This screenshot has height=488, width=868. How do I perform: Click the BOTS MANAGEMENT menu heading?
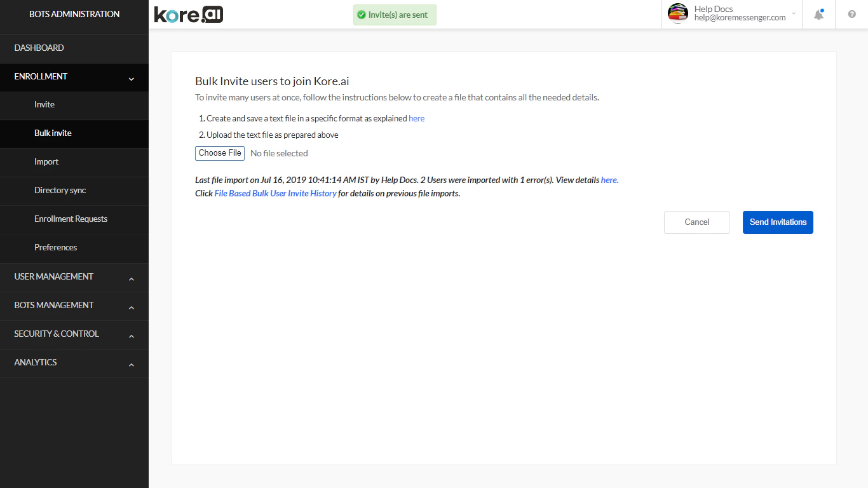point(54,305)
